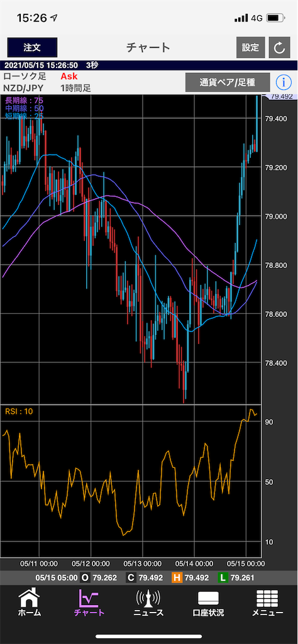Click the 中期線：50 legend label
298x644 pixels.
[25, 108]
